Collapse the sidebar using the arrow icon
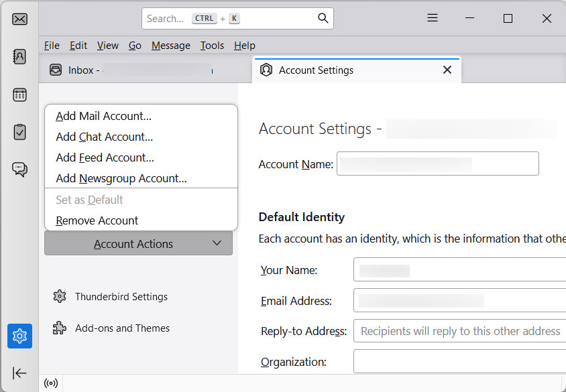Screen dimensions: 566x392 click(19, 373)
